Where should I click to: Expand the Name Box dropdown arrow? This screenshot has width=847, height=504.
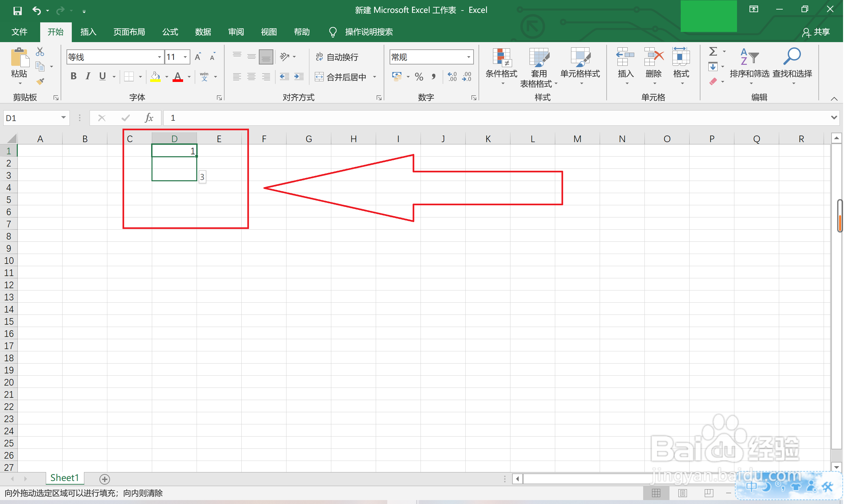point(64,118)
